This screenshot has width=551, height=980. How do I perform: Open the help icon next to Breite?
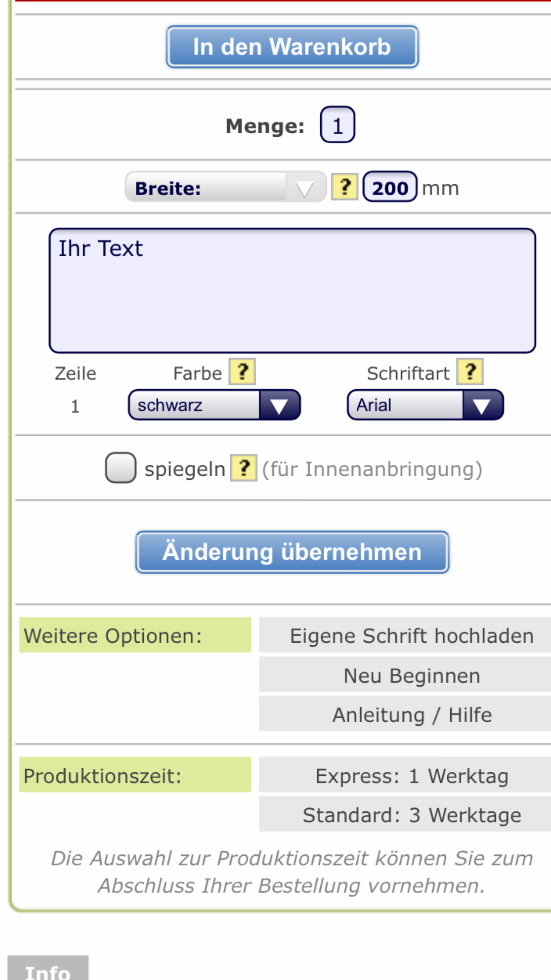click(x=345, y=187)
